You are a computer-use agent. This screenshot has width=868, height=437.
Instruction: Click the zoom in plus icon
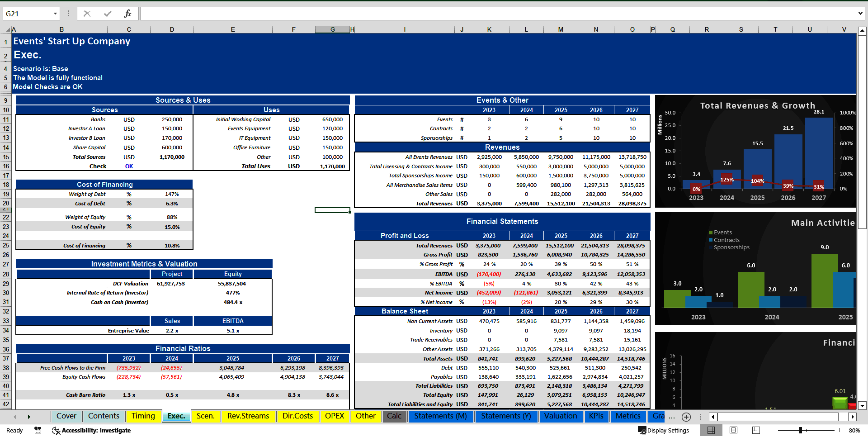point(840,430)
